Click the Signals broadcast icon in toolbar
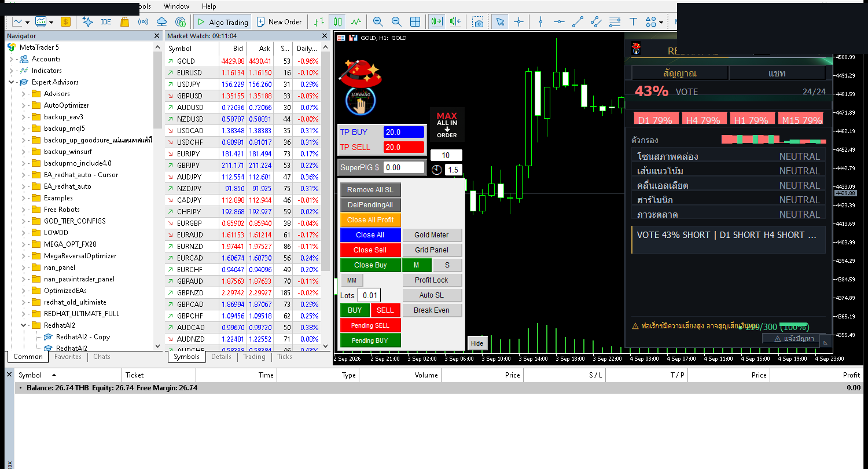This screenshot has height=469, width=868. [x=143, y=22]
